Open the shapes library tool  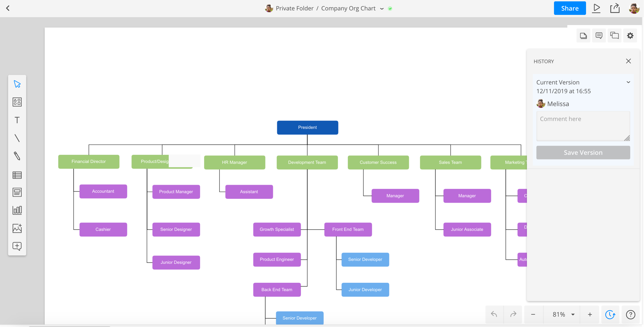click(x=17, y=102)
